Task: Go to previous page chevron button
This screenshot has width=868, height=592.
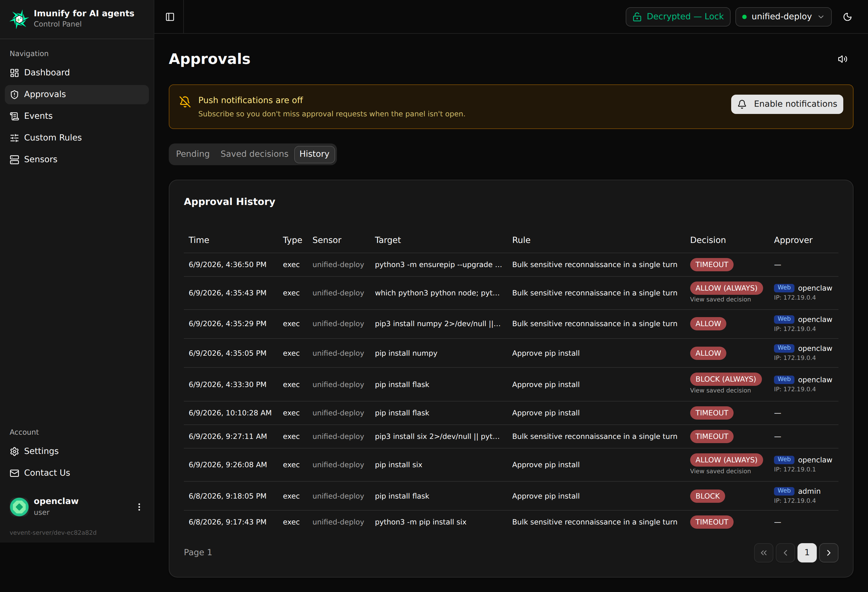Action: coord(785,553)
